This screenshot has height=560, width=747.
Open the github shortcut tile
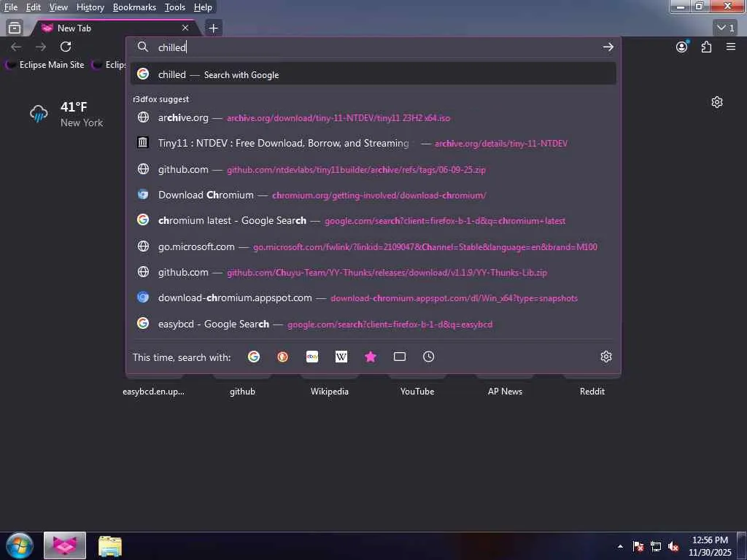tap(242, 391)
